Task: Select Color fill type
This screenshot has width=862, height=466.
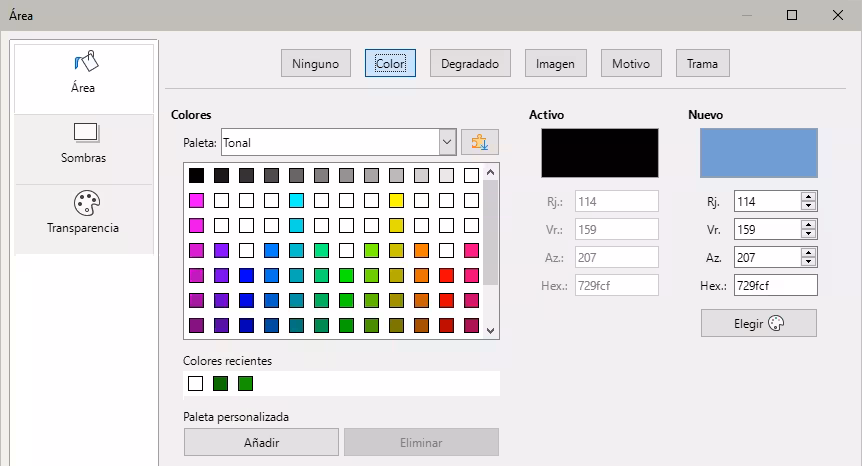Action: [x=390, y=63]
